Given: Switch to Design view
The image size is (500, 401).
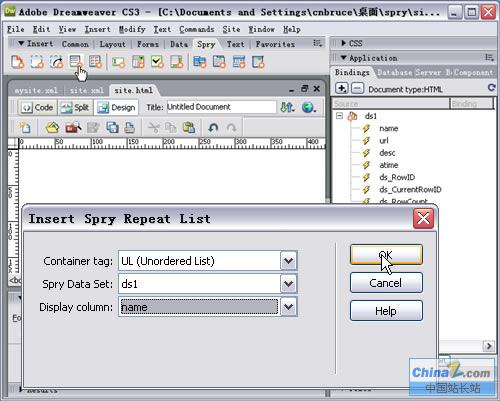Looking at the screenshot, I should (116, 107).
